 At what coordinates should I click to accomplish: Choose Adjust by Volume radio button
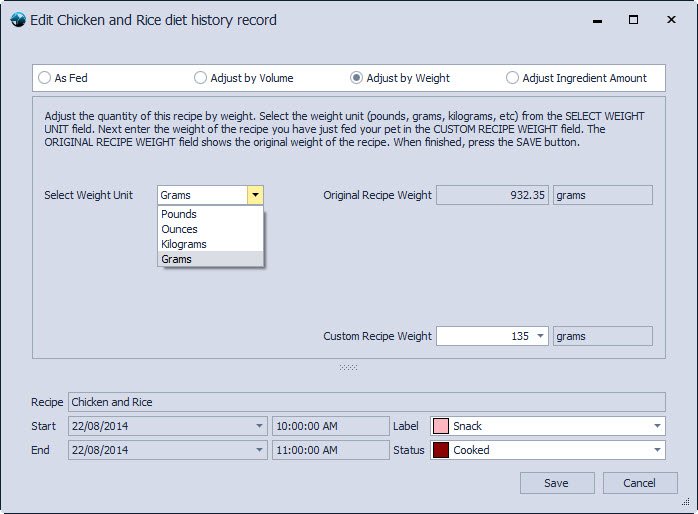(201, 78)
